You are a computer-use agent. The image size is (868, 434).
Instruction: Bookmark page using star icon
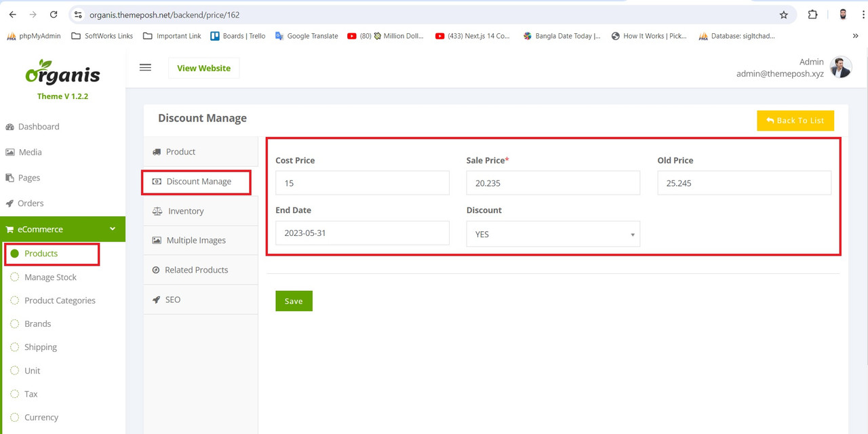[784, 14]
